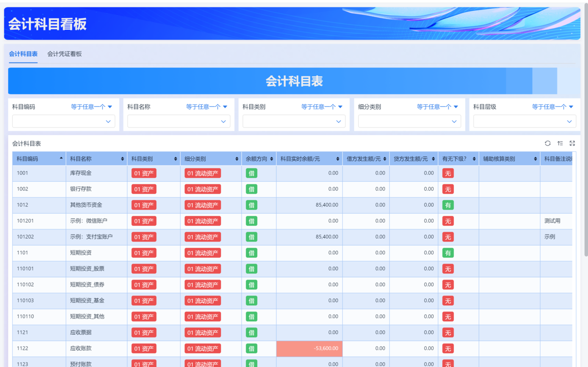This screenshot has width=588, height=367.
Task: Expand the table to fullscreen
Action: pos(572,143)
